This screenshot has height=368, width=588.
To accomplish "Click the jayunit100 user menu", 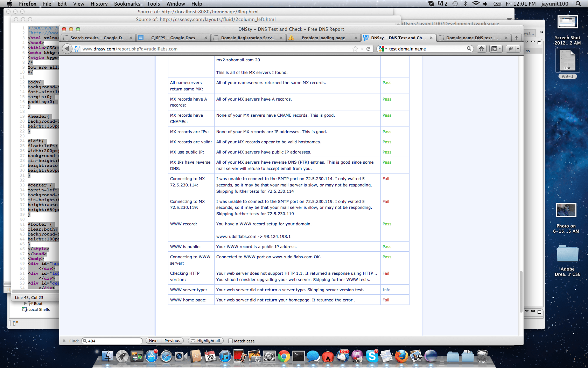I will (555, 4).
